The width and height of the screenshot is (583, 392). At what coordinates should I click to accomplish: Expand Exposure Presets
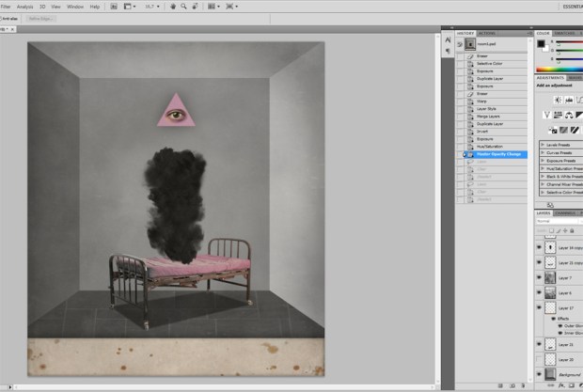pyautogui.click(x=543, y=161)
